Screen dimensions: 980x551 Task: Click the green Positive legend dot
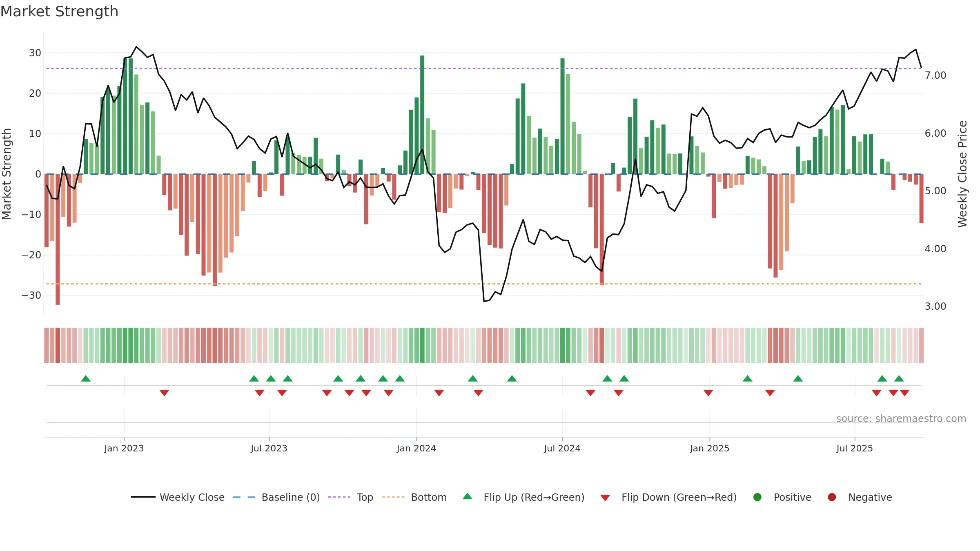(757, 497)
